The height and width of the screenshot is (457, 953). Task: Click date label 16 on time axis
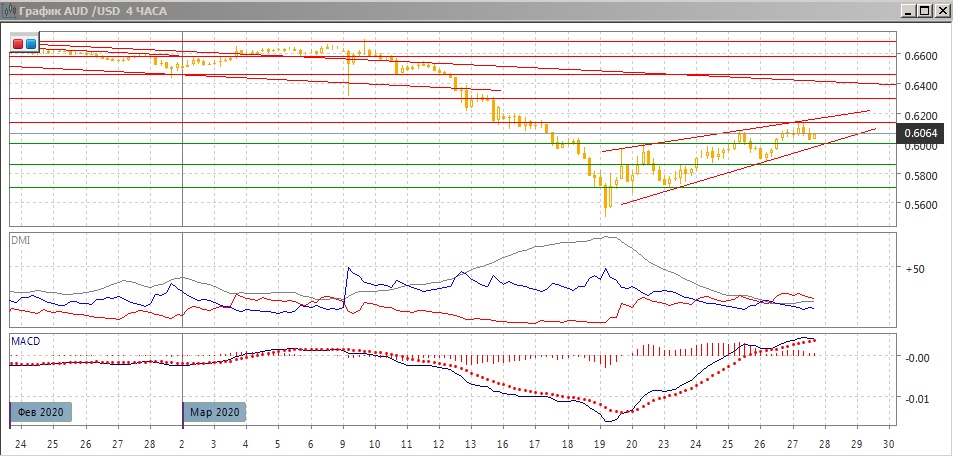pyautogui.click(x=502, y=443)
